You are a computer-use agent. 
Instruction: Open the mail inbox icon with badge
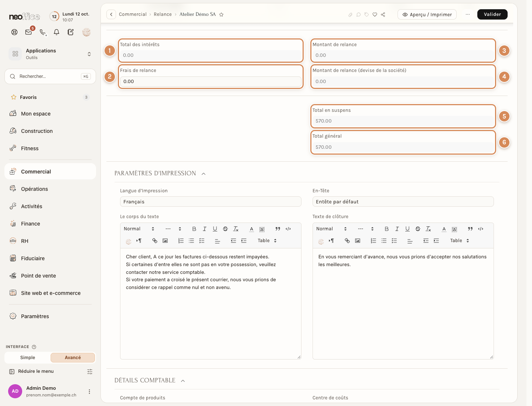point(28,32)
